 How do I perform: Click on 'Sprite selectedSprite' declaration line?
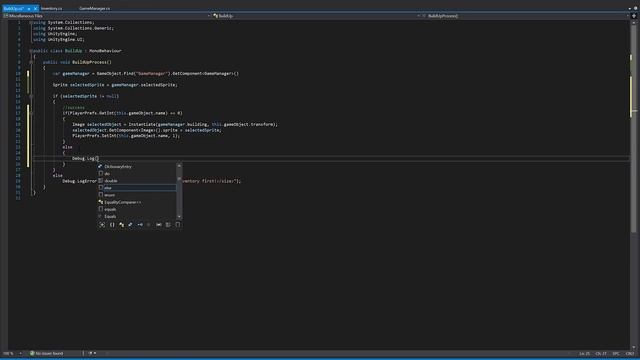click(115, 85)
